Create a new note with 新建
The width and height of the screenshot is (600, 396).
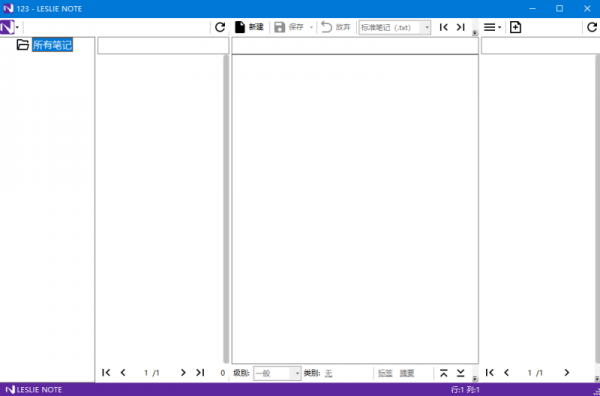coord(249,27)
